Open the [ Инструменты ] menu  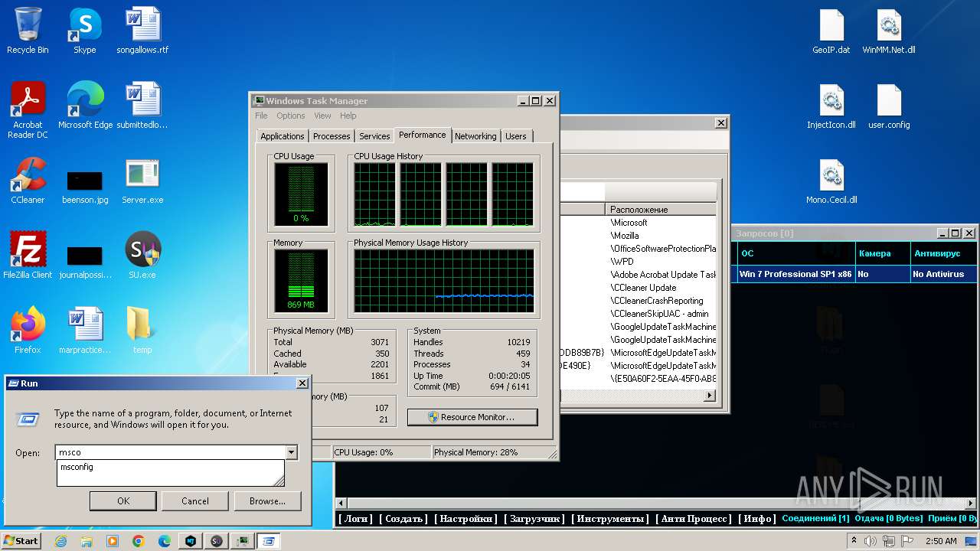point(611,518)
